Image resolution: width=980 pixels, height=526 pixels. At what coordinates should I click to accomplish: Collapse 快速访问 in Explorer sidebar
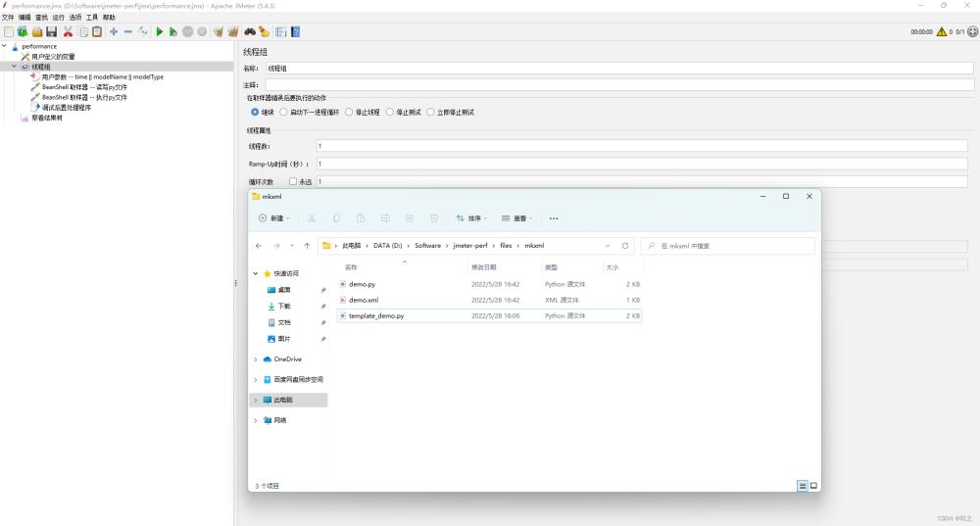click(x=255, y=273)
